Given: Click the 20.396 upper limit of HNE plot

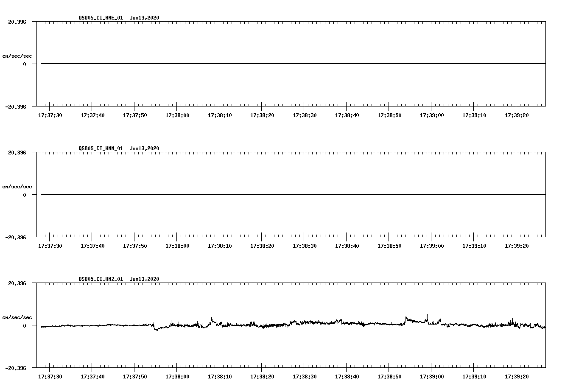Looking at the screenshot, I should 17,22.
